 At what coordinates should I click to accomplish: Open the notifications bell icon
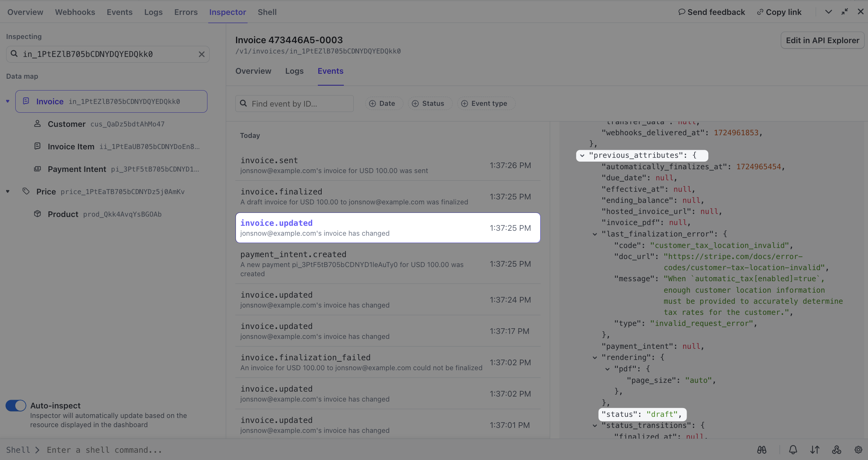[x=793, y=450]
